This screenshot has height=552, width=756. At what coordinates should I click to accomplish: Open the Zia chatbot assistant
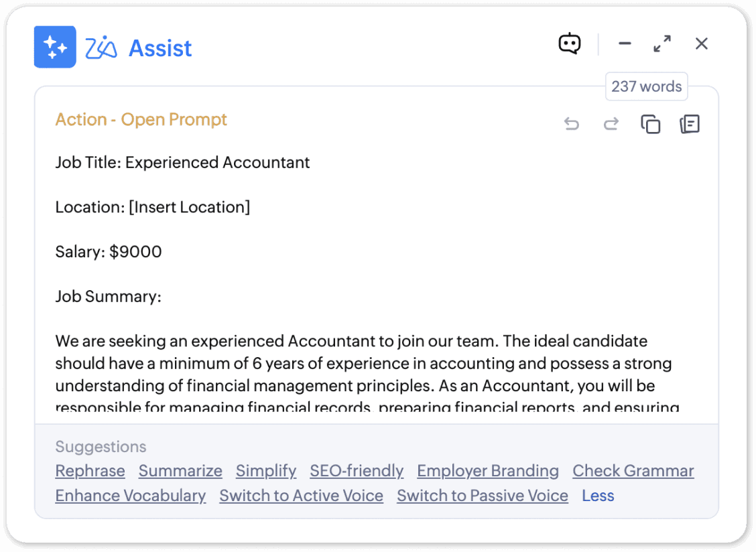(x=569, y=43)
